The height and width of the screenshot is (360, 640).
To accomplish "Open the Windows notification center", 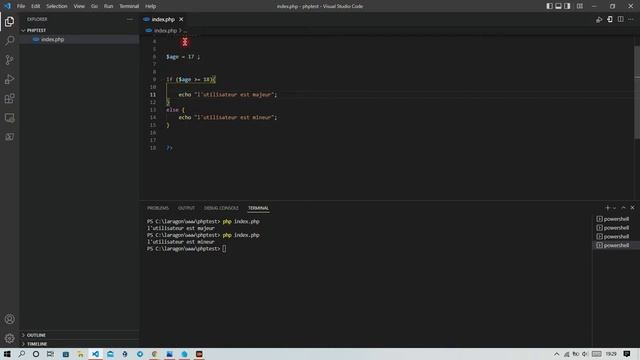I will 627,354.
